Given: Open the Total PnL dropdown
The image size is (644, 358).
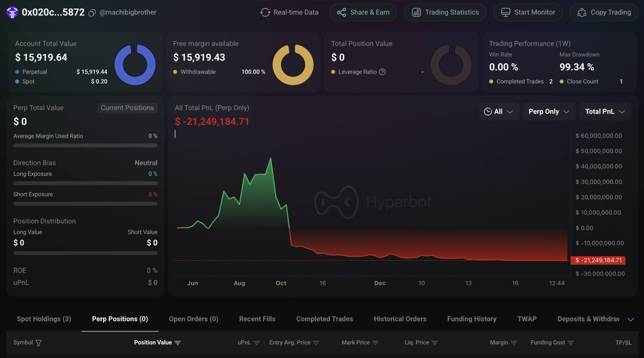Looking at the screenshot, I should click(x=605, y=111).
